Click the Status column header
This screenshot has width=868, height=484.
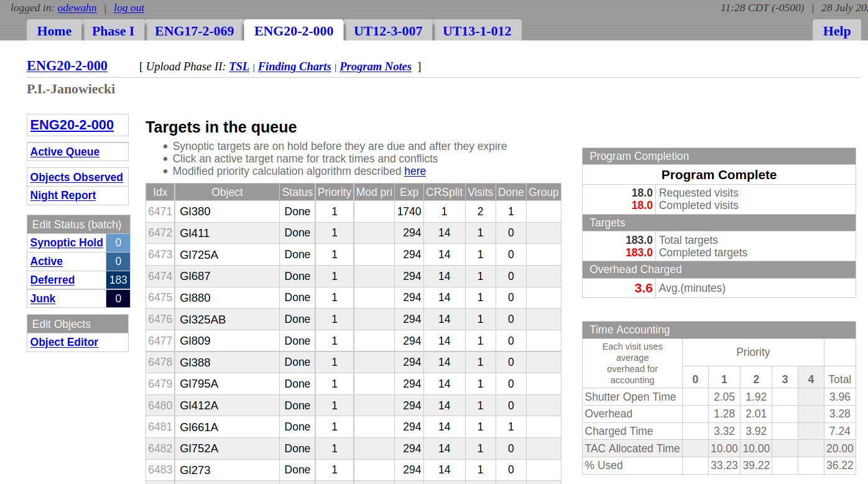coord(297,192)
